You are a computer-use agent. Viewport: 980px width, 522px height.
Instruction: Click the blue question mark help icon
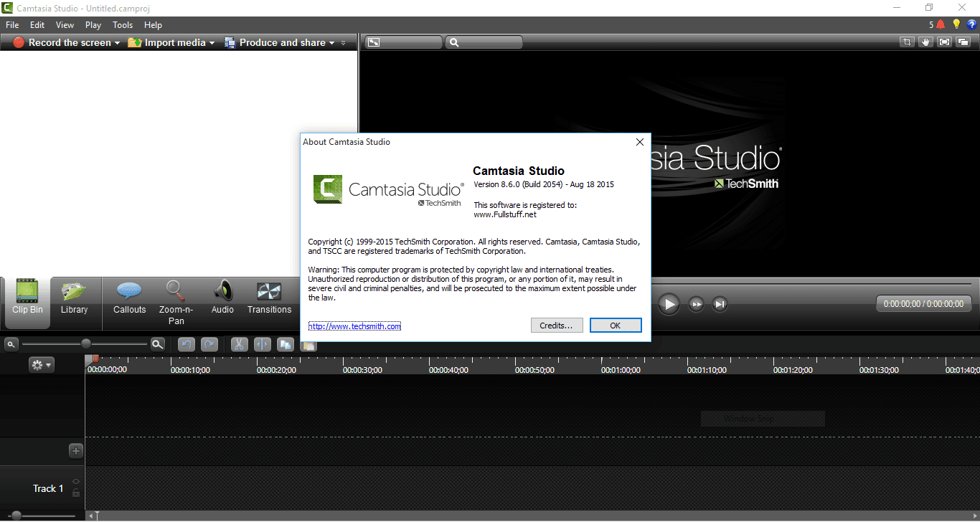972,24
